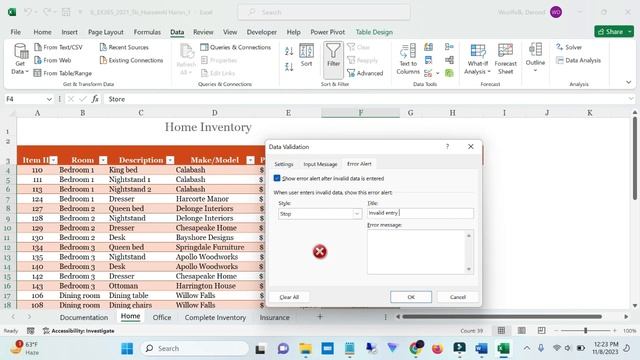Toggle Show error alert after invalid data checkbox

277,178
